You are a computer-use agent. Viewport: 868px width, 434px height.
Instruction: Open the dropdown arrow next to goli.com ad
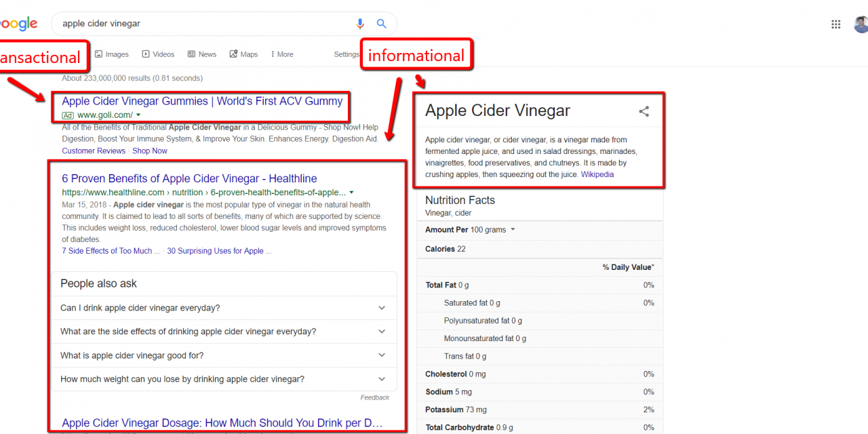click(138, 115)
